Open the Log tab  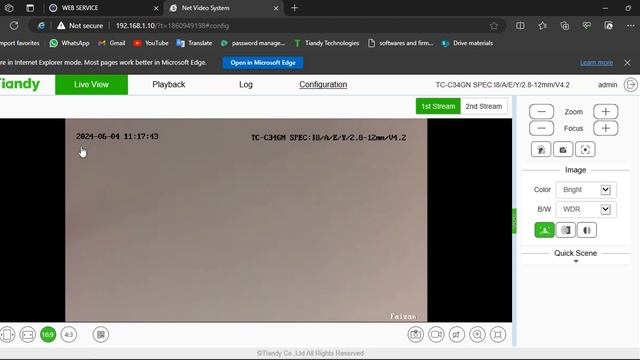pyautogui.click(x=246, y=84)
